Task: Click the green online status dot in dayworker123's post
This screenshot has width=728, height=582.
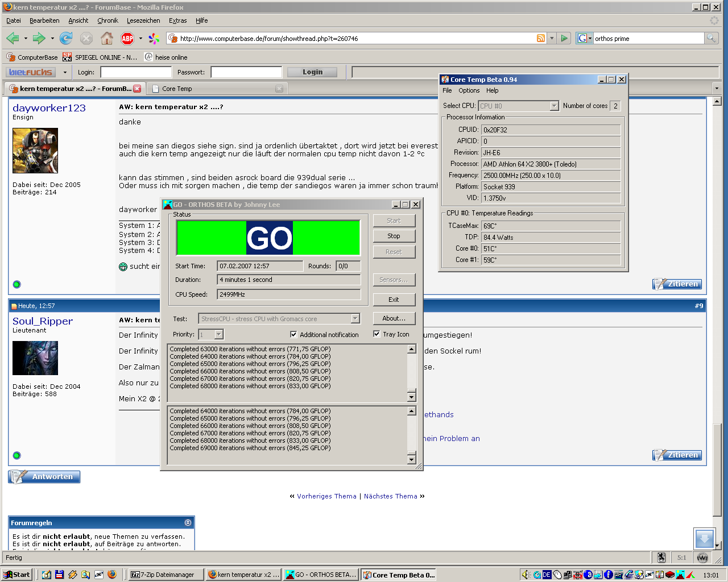Action: coord(16,284)
